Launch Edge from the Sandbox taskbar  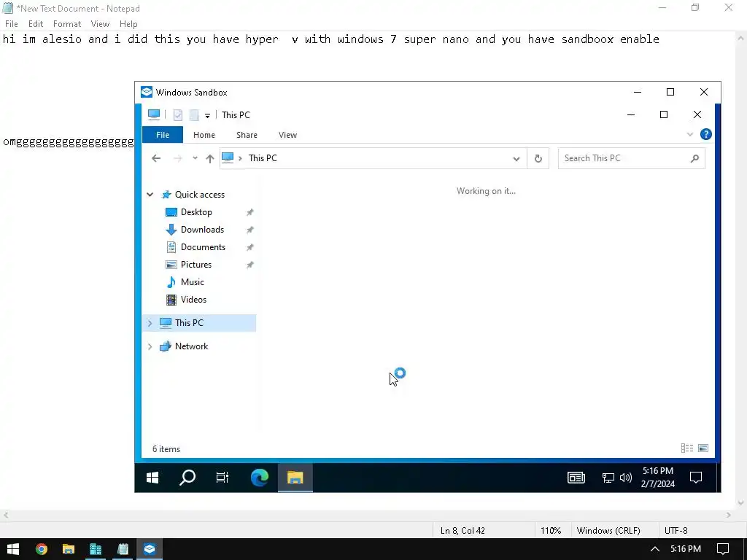(x=260, y=477)
